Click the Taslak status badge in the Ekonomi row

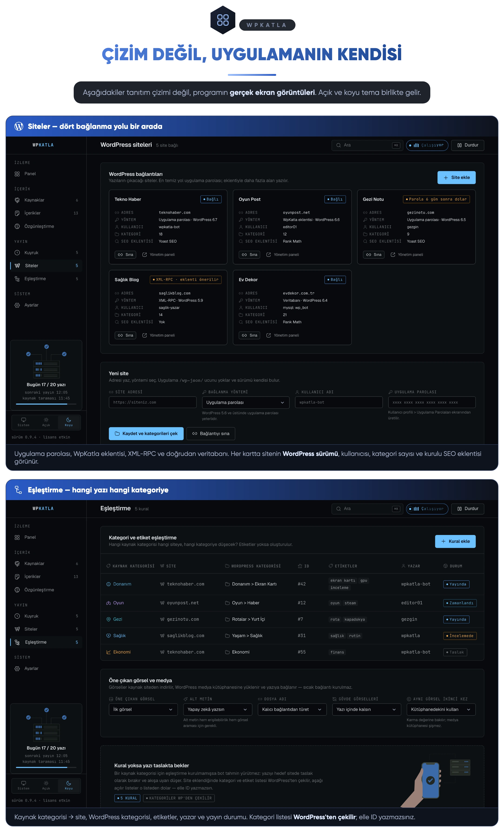[455, 652]
